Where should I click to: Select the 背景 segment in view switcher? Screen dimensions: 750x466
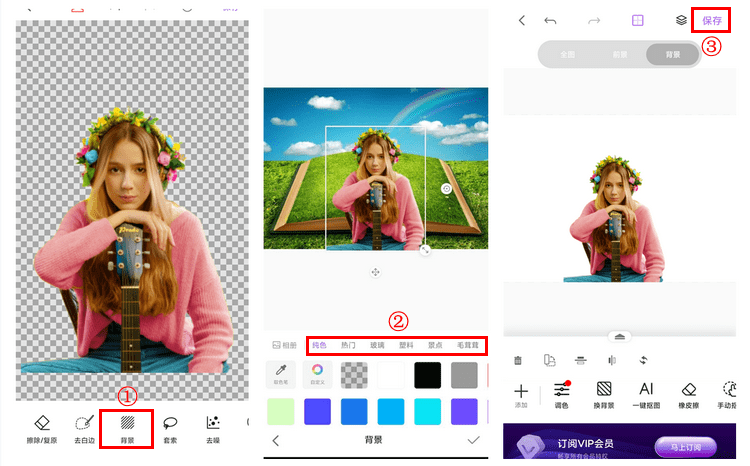[x=670, y=54]
